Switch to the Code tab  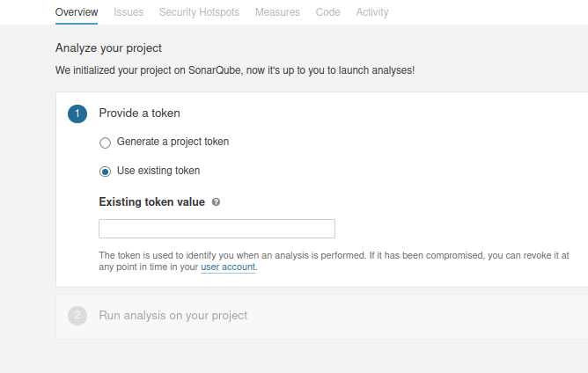(327, 12)
